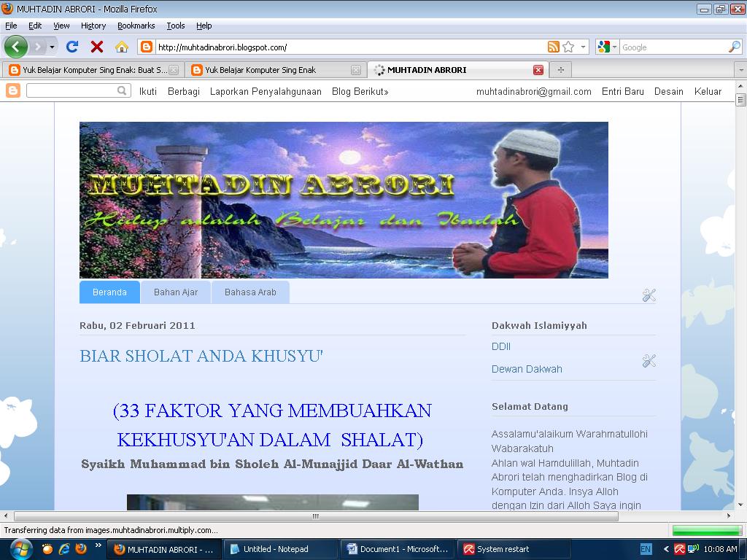Select the Bahan Ajar page tab
The width and height of the screenshot is (747, 560).
pyautogui.click(x=176, y=292)
